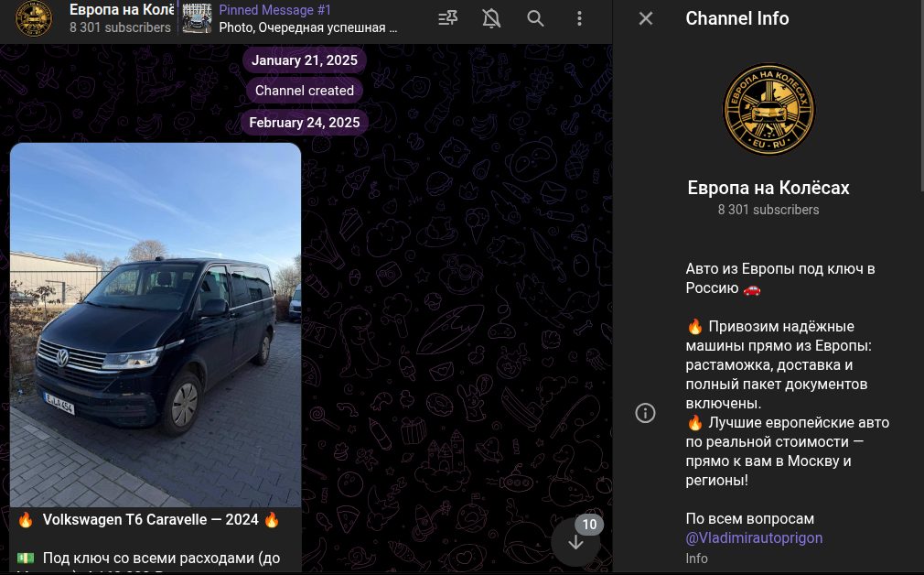Click the January 21, 2025 date badge
This screenshot has width=924, height=575.
click(305, 60)
